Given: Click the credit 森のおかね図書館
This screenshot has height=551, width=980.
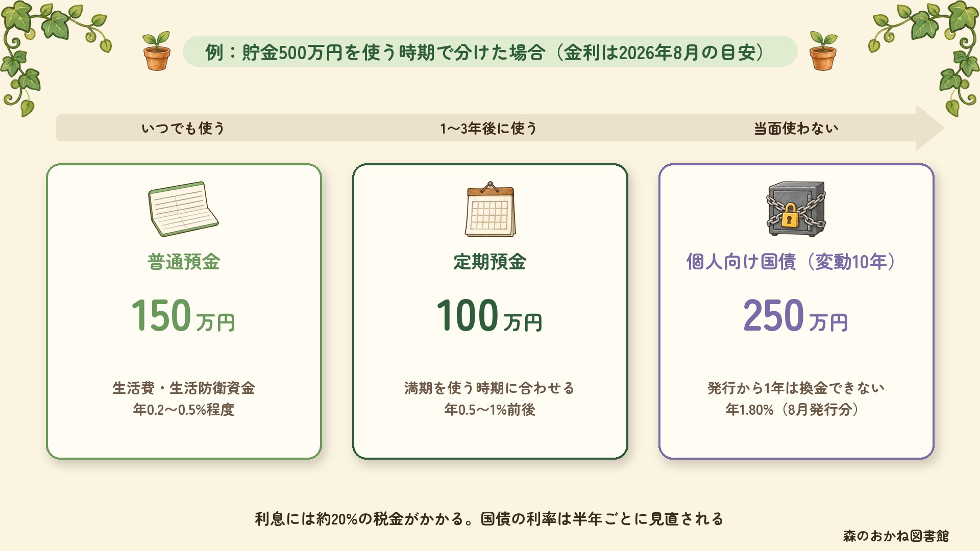Looking at the screenshot, I should (x=896, y=536).
